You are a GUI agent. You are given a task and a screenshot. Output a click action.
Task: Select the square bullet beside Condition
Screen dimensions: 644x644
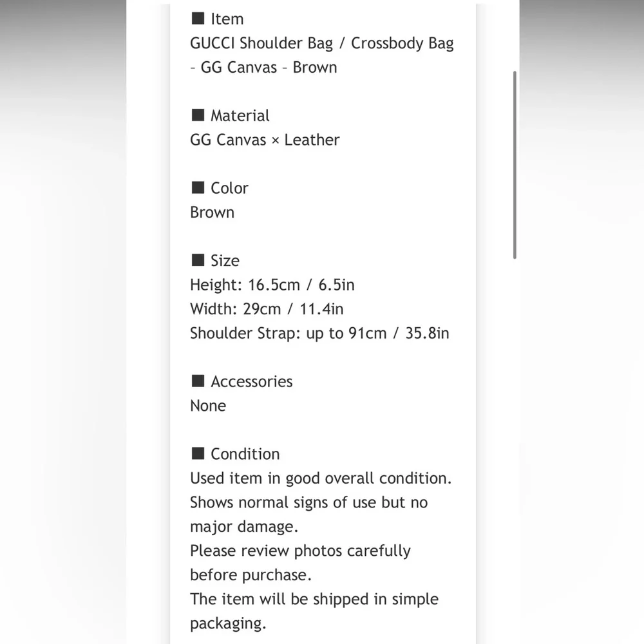pyautogui.click(x=198, y=453)
